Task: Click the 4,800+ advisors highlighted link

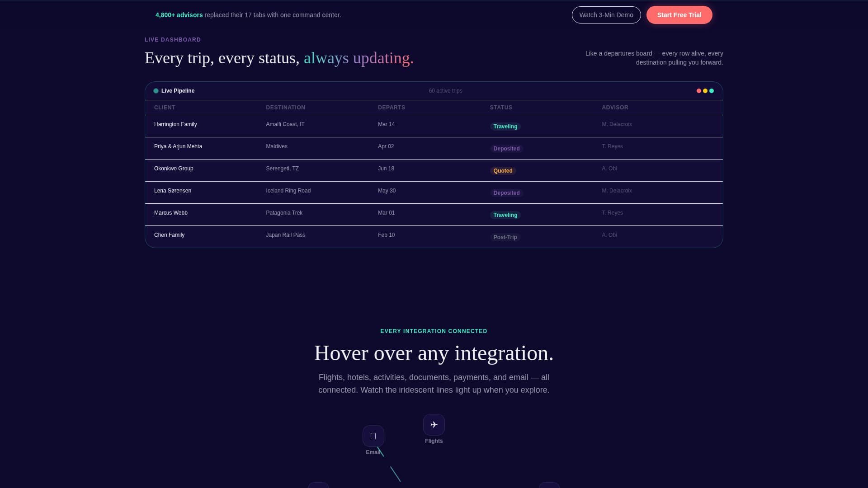Action: click(x=179, y=14)
